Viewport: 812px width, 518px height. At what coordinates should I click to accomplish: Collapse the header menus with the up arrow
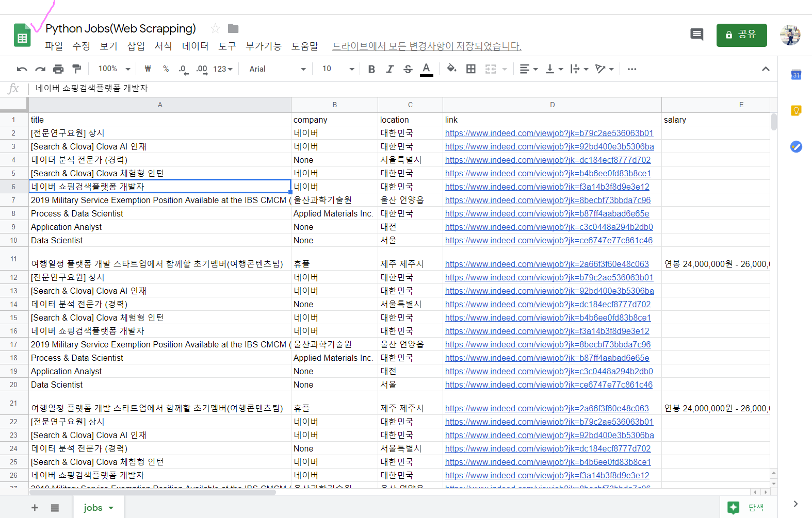[x=766, y=69]
